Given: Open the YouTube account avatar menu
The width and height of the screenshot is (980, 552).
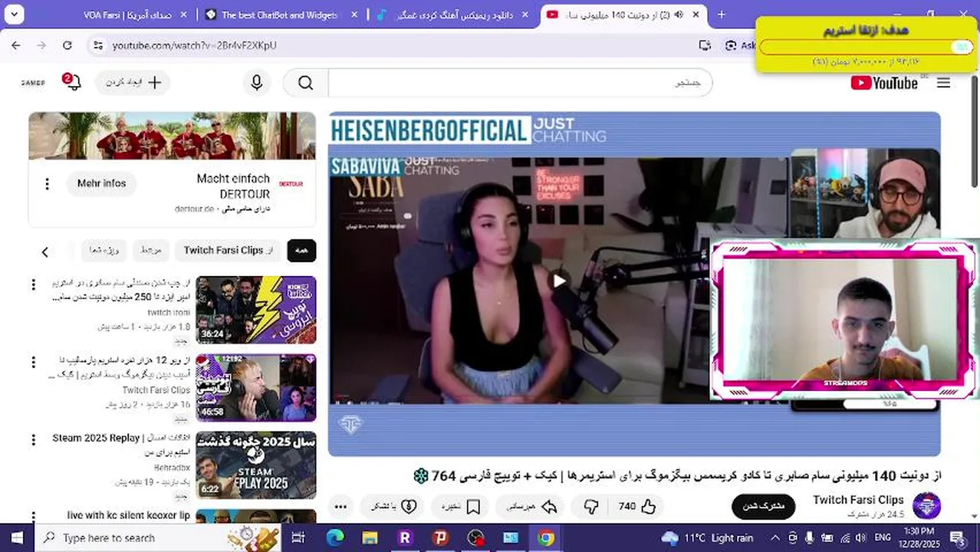Looking at the screenshot, I should click(x=33, y=83).
